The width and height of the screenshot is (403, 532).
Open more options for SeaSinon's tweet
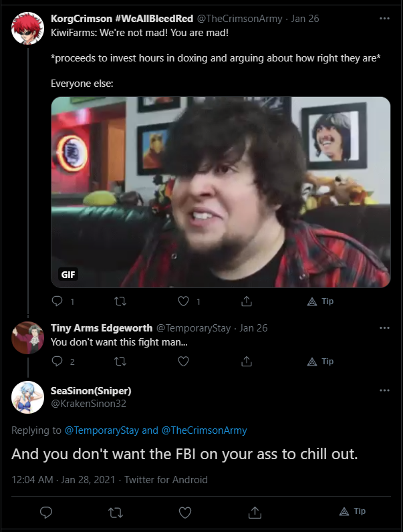click(384, 390)
